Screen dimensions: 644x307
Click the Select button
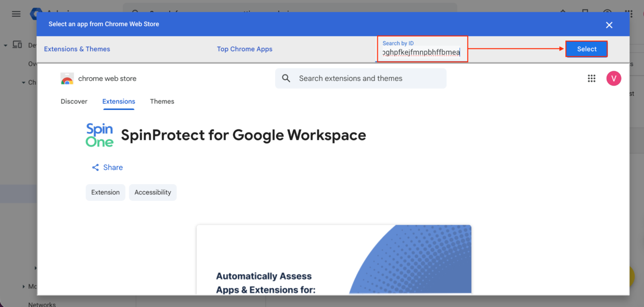(586, 49)
